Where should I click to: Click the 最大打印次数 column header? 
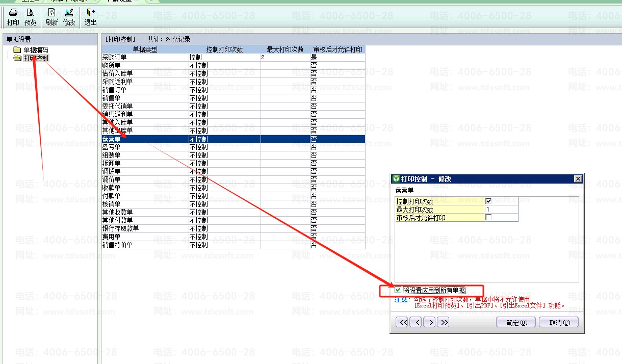tap(285, 49)
